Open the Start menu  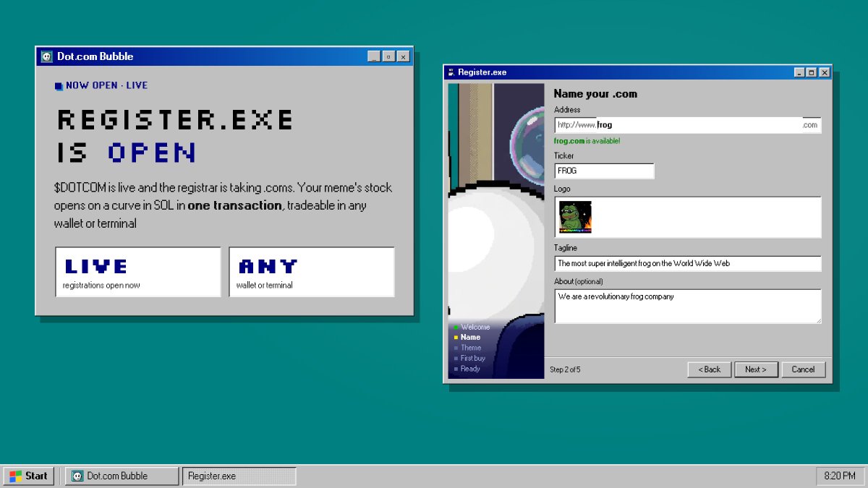click(x=29, y=476)
